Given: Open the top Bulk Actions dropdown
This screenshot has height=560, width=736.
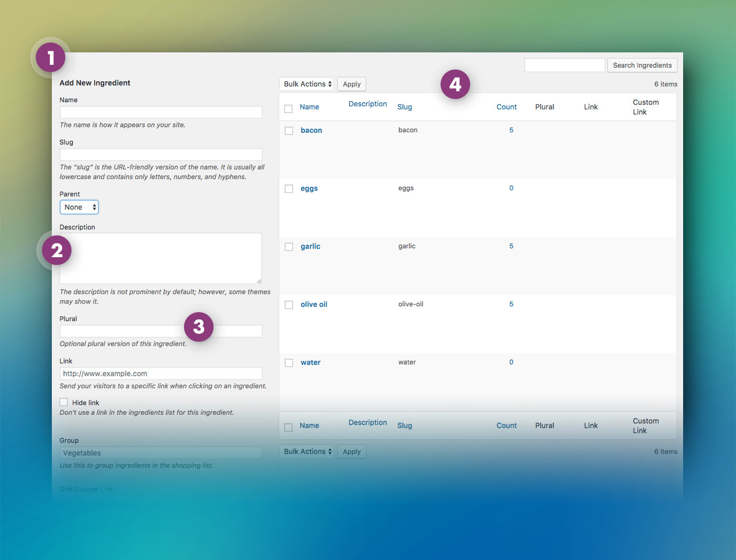Looking at the screenshot, I should coord(307,84).
